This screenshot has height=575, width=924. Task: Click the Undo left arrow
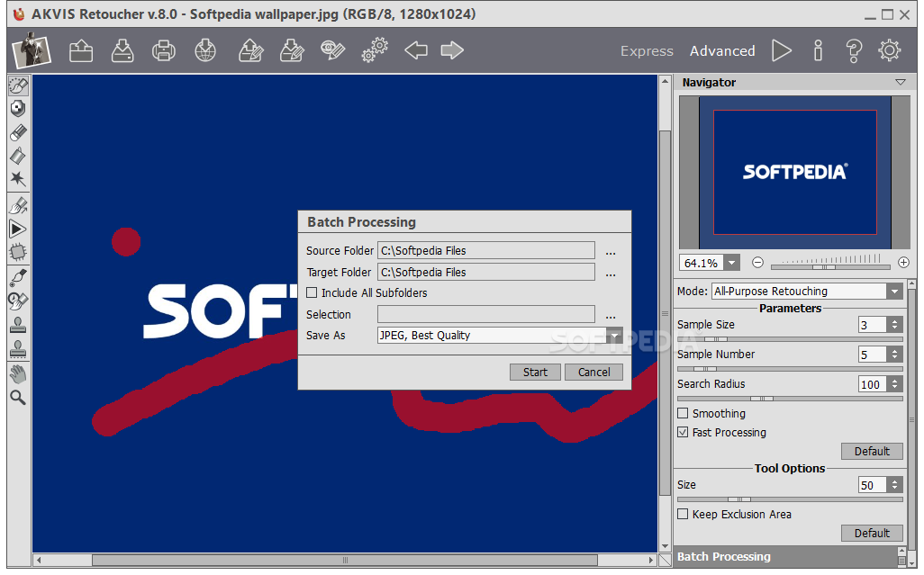[x=416, y=50]
